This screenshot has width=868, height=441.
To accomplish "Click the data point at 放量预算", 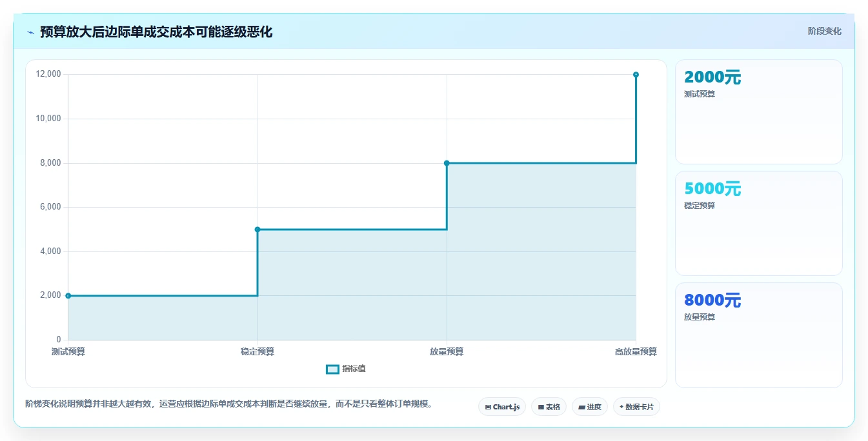I will [x=447, y=163].
